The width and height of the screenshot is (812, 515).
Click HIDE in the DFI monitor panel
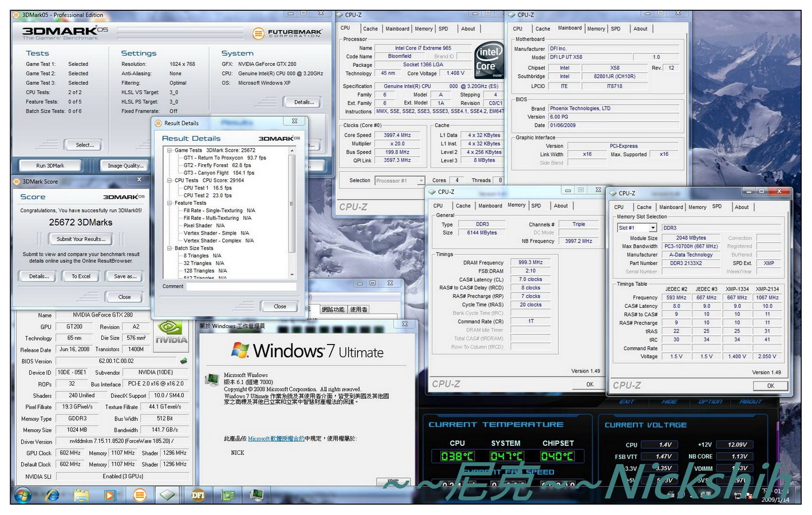[669, 402]
